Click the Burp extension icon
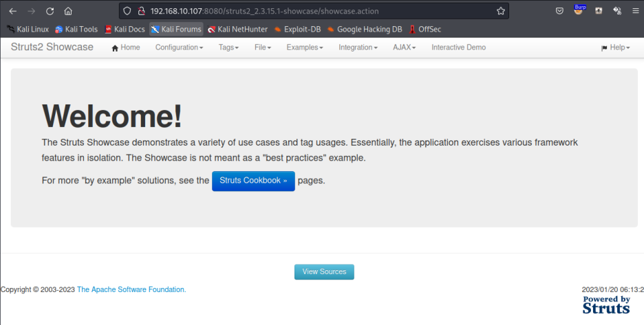Image resolution: width=644 pixels, height=325 pixels. coord(579,10)
